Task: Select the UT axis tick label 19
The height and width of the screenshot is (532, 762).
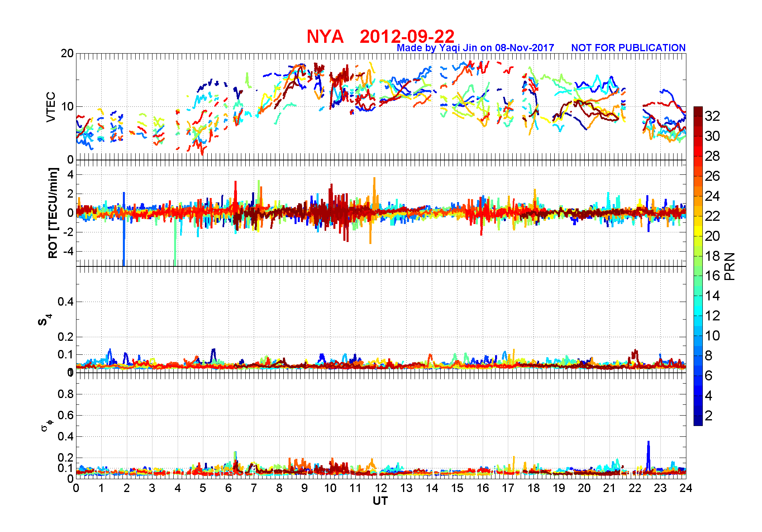Action: tap(559, 488)
